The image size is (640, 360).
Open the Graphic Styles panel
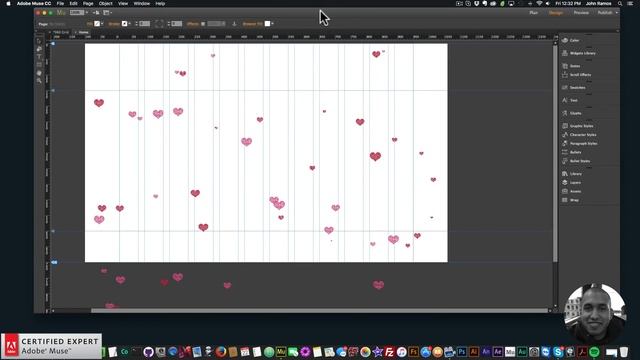578,126
